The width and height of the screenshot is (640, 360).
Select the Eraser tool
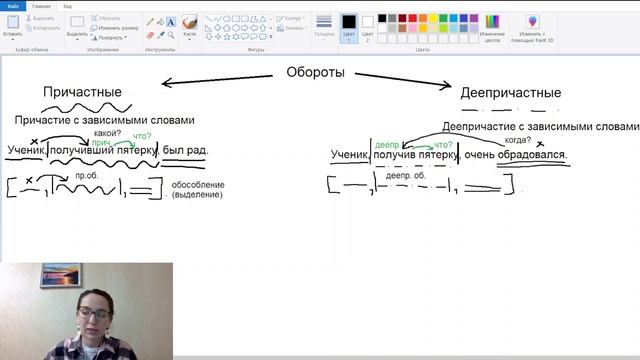click(x=150, y=36)
